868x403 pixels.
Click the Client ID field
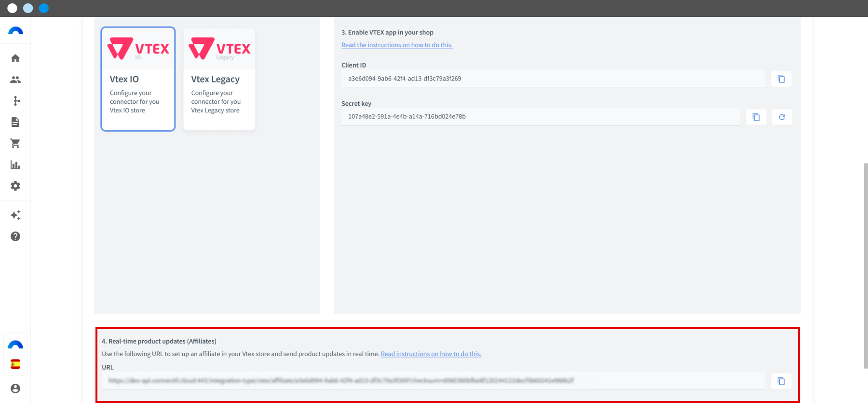click(553, 78)
